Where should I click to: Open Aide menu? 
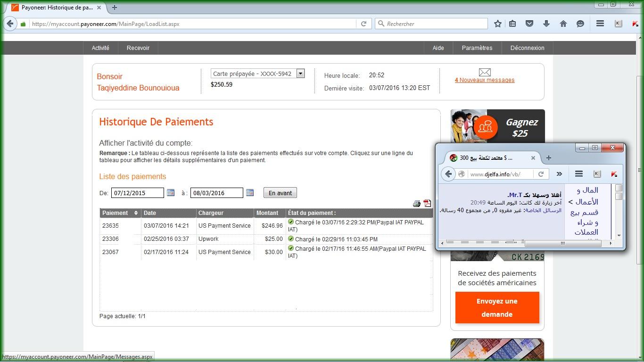438,48
